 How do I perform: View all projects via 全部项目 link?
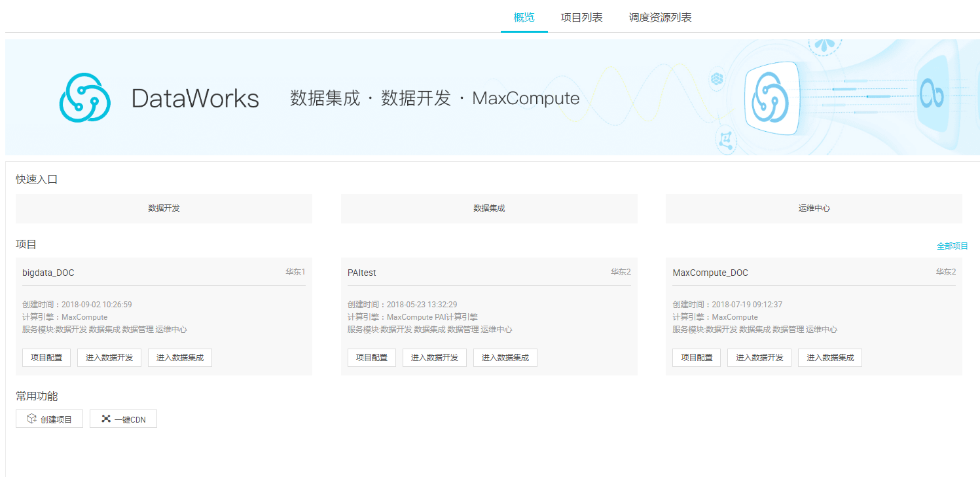click(x=953, y=246)
